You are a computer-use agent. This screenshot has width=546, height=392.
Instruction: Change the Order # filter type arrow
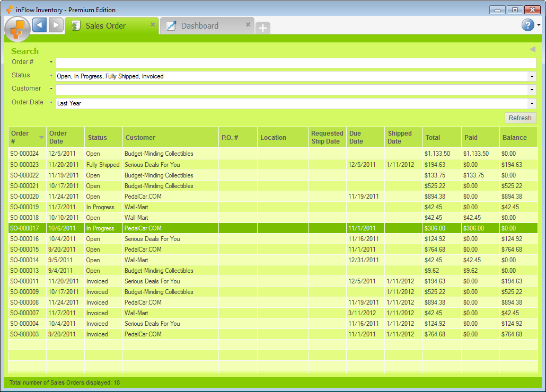click(51, 62)
